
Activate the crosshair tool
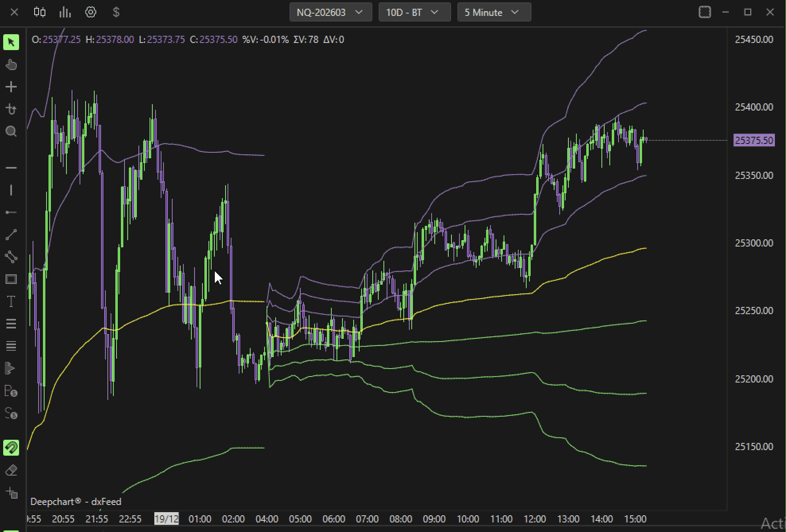point(11,87)
